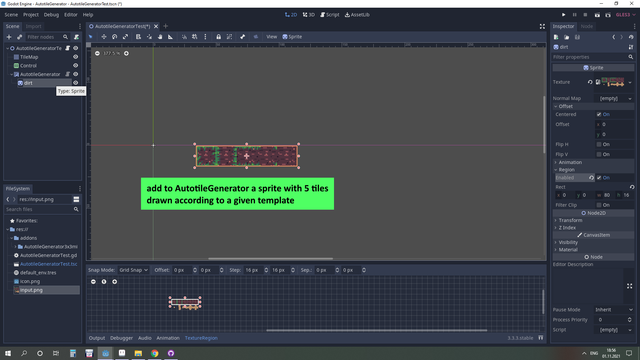Instance a child scene link icon
This screenshot has width=640, height=360.
click(19, 37)
